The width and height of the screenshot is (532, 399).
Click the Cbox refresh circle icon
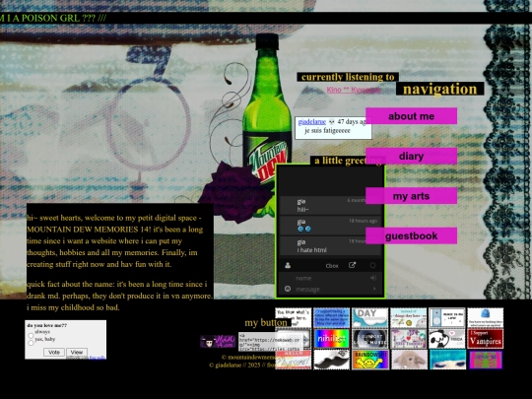click(x=372, y=265)
